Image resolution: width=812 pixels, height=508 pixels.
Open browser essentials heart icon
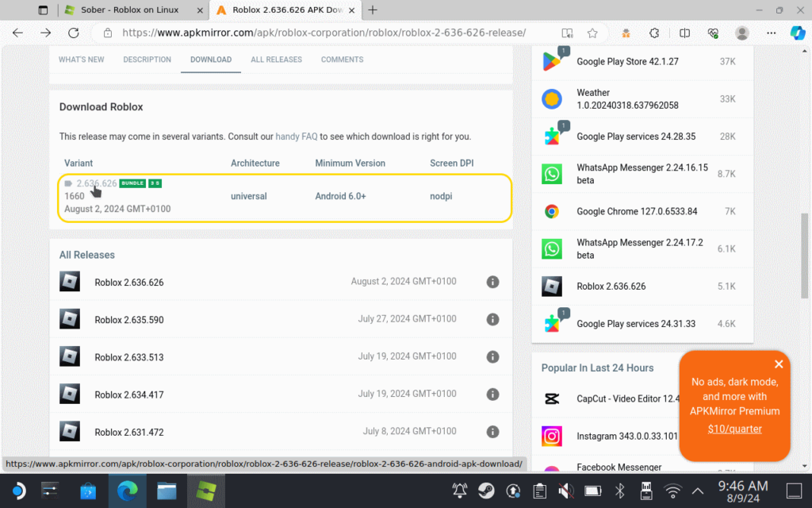click(713, 33)
